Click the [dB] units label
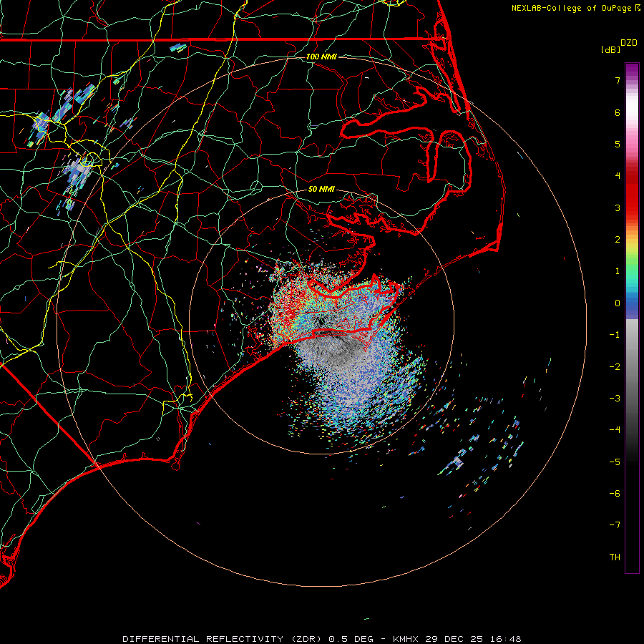The image size is (644, 644). pos(611,49)
